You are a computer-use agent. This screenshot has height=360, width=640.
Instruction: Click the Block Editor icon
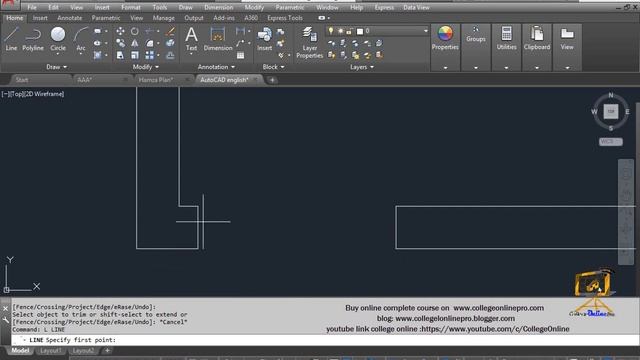tap(281, 43)
